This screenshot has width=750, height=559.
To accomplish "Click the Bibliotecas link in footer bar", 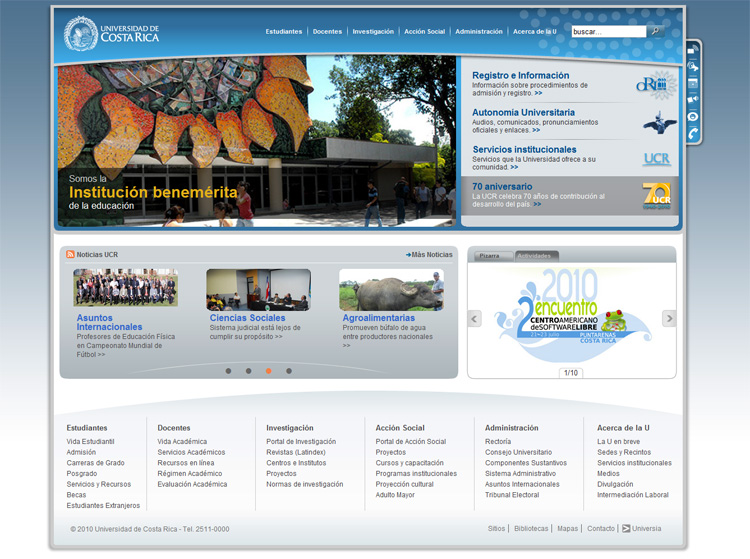I will point(531,528).
